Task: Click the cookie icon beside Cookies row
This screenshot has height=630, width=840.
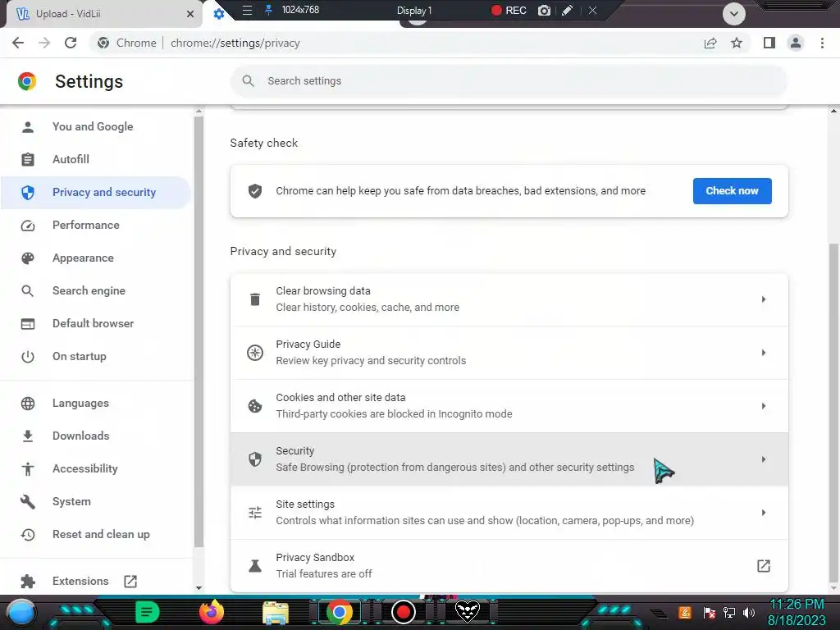Action: pyautogui.click(x=255, y=406)
